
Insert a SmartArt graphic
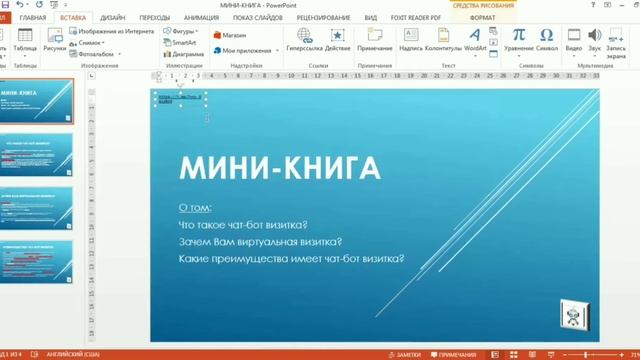(180, 42)
